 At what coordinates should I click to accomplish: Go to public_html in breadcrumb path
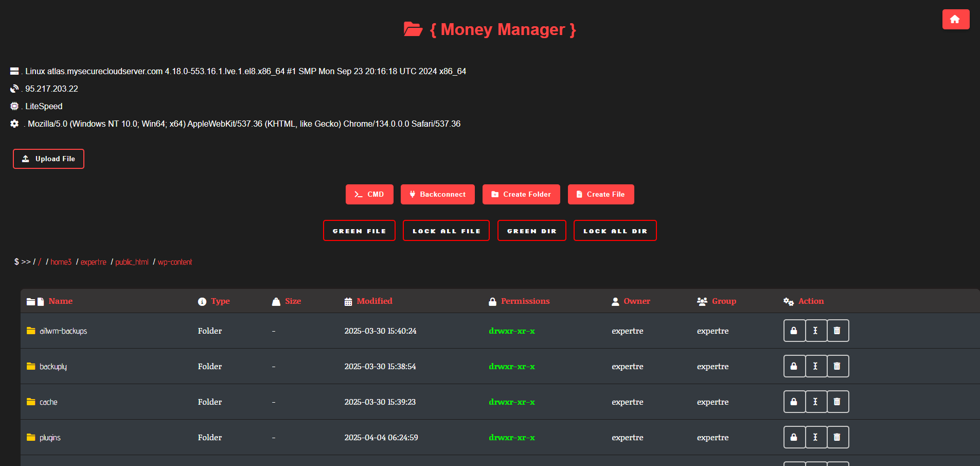coord(132,262)
